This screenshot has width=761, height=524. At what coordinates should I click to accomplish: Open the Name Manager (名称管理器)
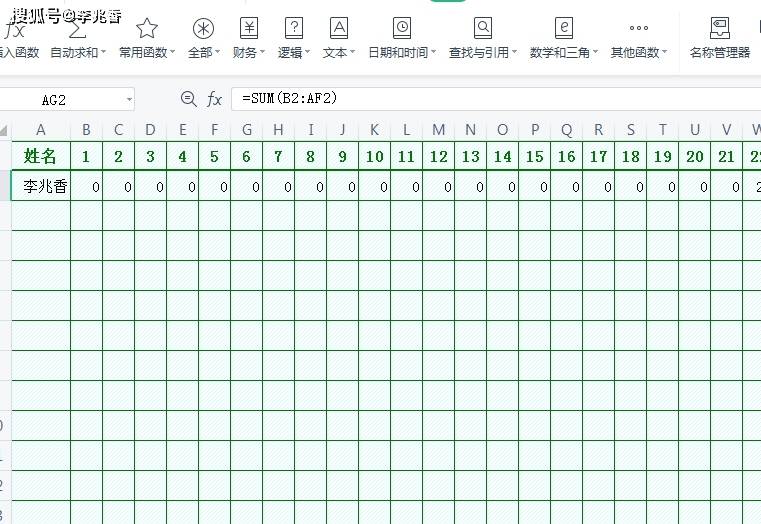pyautogui.click(x=719, y=28)
